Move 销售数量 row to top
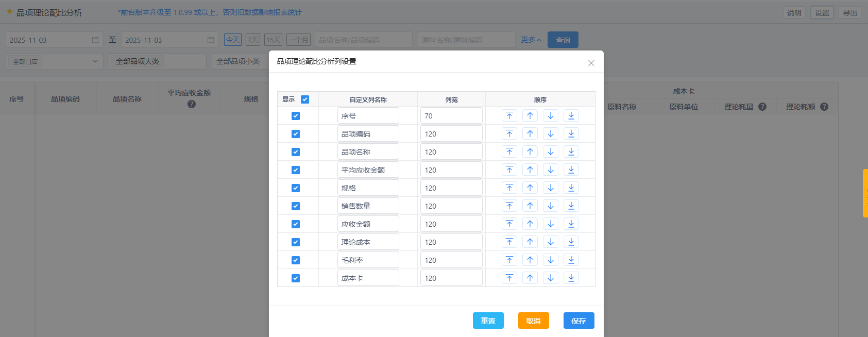 (x=509, y=206)
